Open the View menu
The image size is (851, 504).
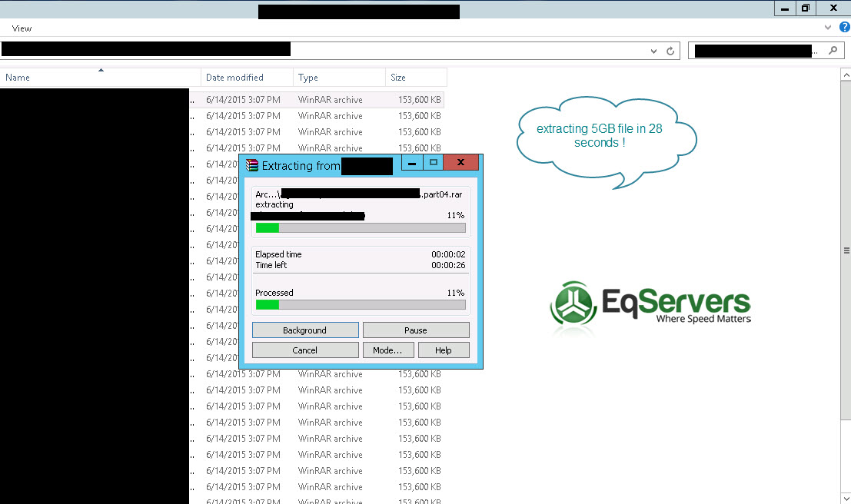pos(22,28)
